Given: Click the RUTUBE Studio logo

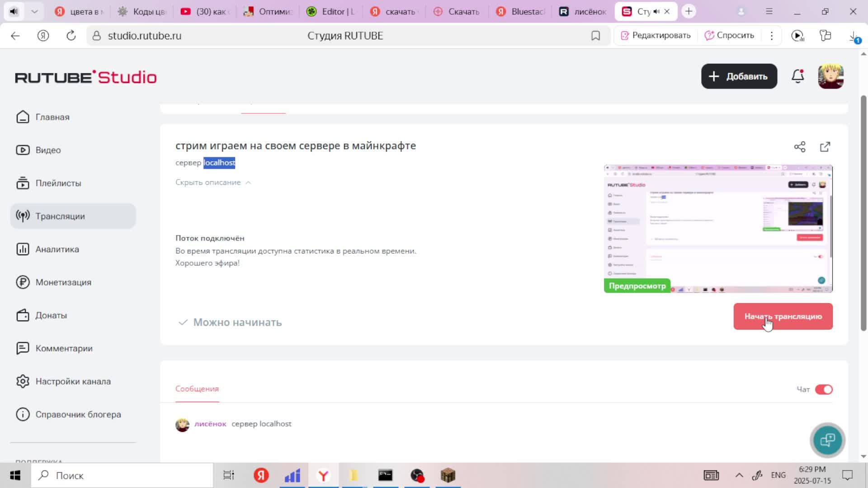Looking at the screenshot, I should (x=86, y=77).
